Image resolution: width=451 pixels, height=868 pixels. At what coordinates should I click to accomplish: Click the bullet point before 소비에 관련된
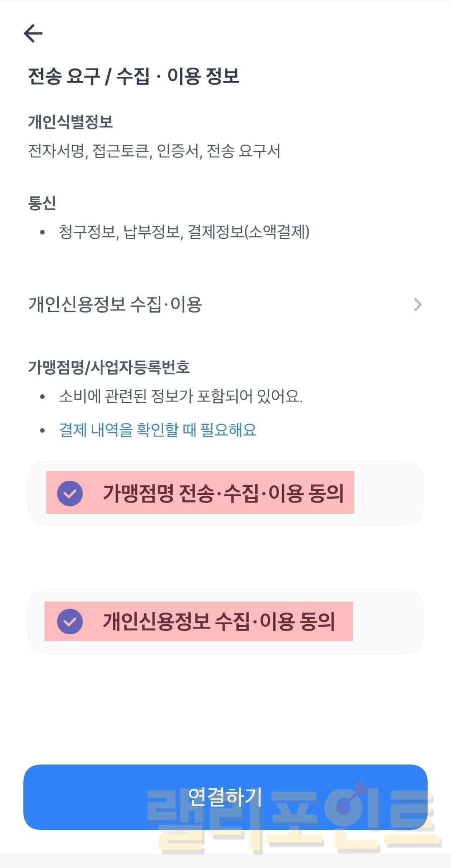click(x=42, y=397)
